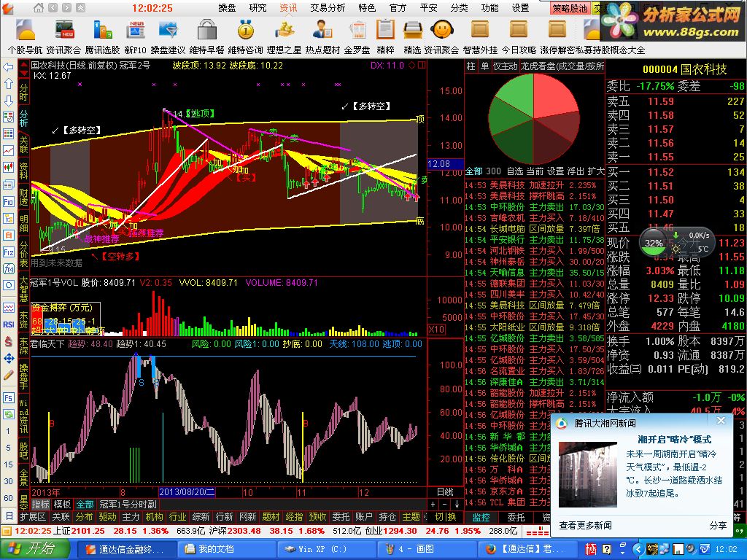Click the smiley face icon

point(441,31)
